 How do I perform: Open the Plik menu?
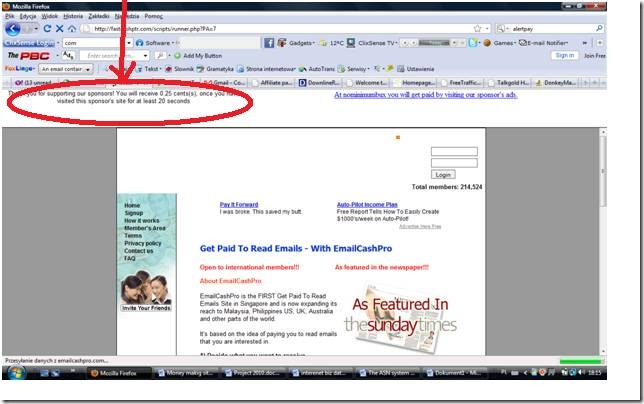(10, 16)
